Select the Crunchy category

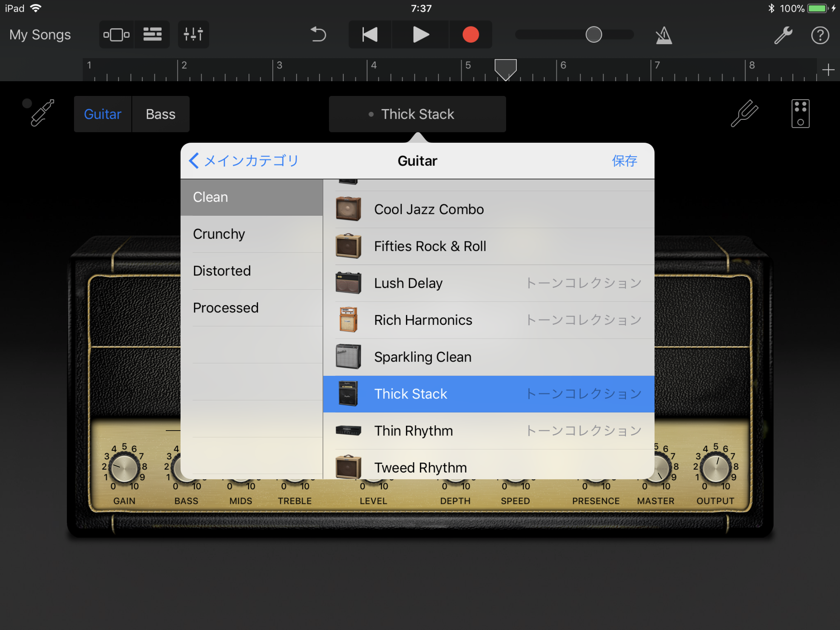(252, 234)
